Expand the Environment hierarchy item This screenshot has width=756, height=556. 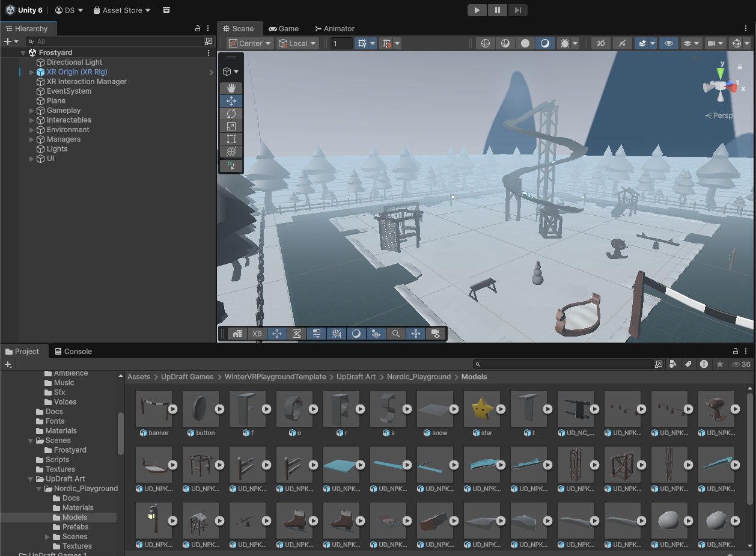point(32,130)
